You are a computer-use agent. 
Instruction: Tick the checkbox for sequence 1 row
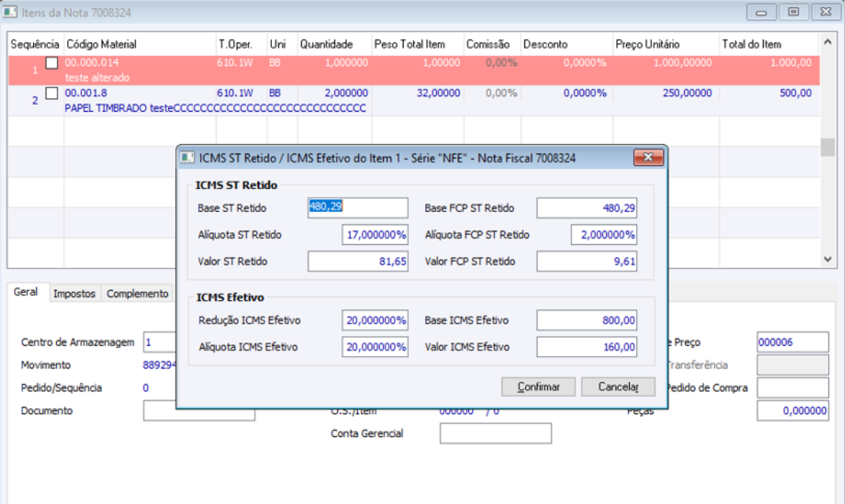(52, 63)
